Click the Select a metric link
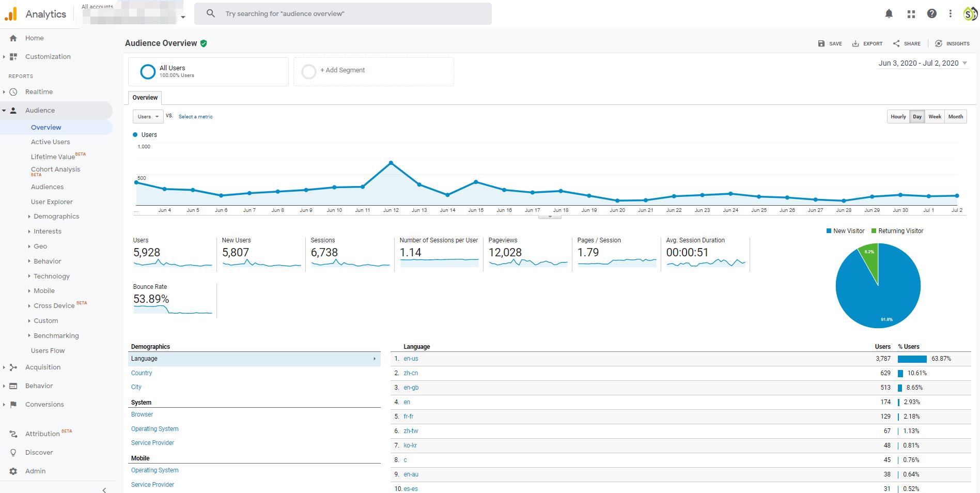The height and width of the screenshot is (493, 980). point(195,117)
